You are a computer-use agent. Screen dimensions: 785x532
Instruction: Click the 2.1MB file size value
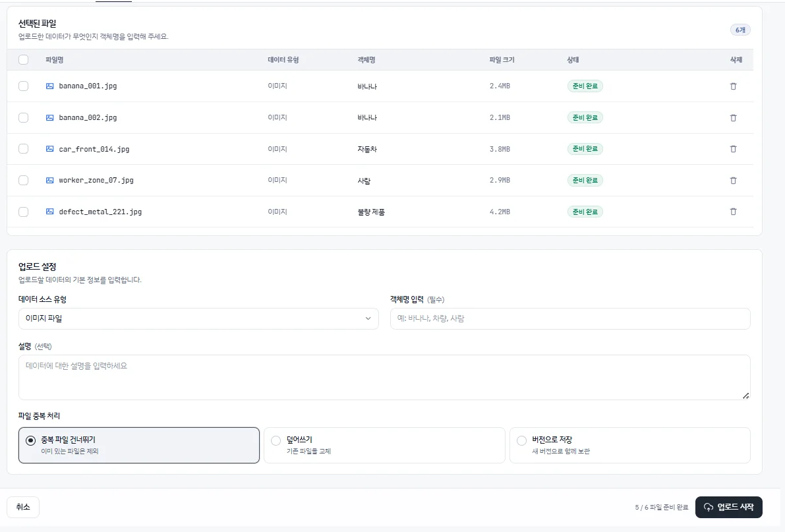click(500, 118)
